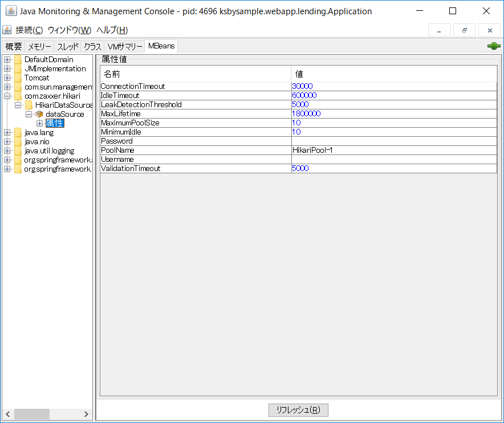This screenshot has height=423, width=504.
Task: Click the java.nio folder icon
Action: (x=18, y=141)
